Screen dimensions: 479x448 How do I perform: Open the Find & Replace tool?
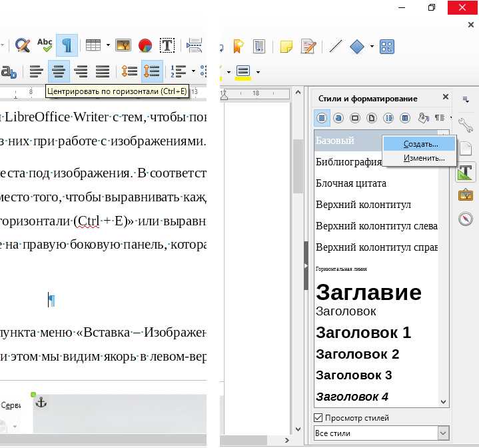(x=23, y=45)
